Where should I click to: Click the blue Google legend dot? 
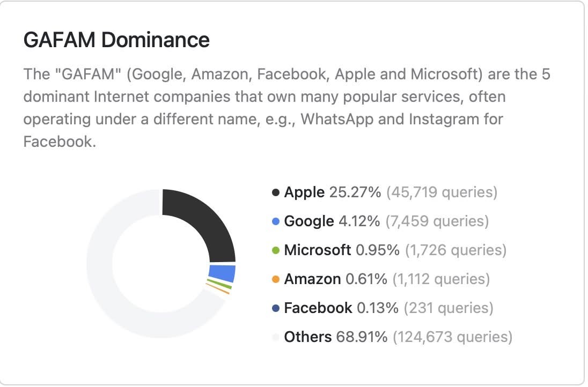(x=276, y=221)
